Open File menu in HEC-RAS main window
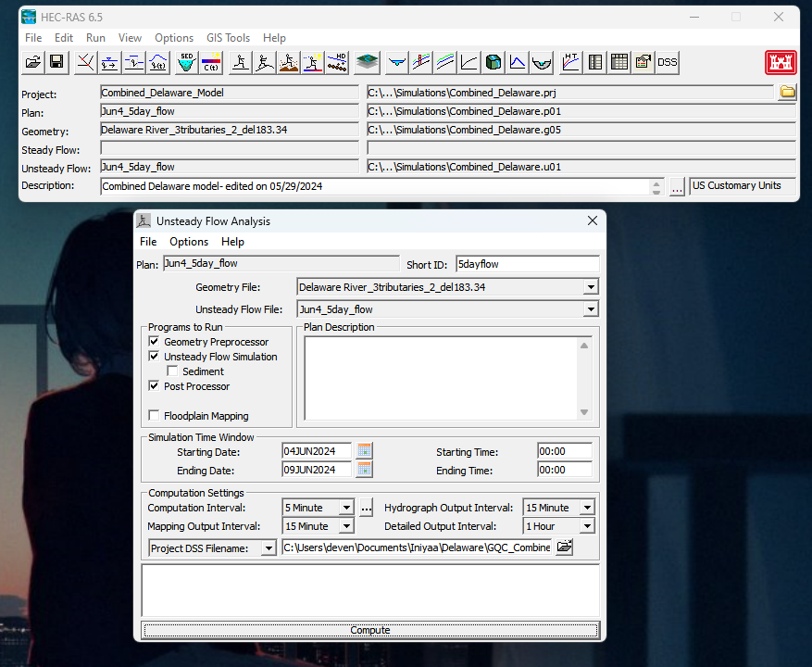This screenshot has height=667, width=812. point(33,38)
